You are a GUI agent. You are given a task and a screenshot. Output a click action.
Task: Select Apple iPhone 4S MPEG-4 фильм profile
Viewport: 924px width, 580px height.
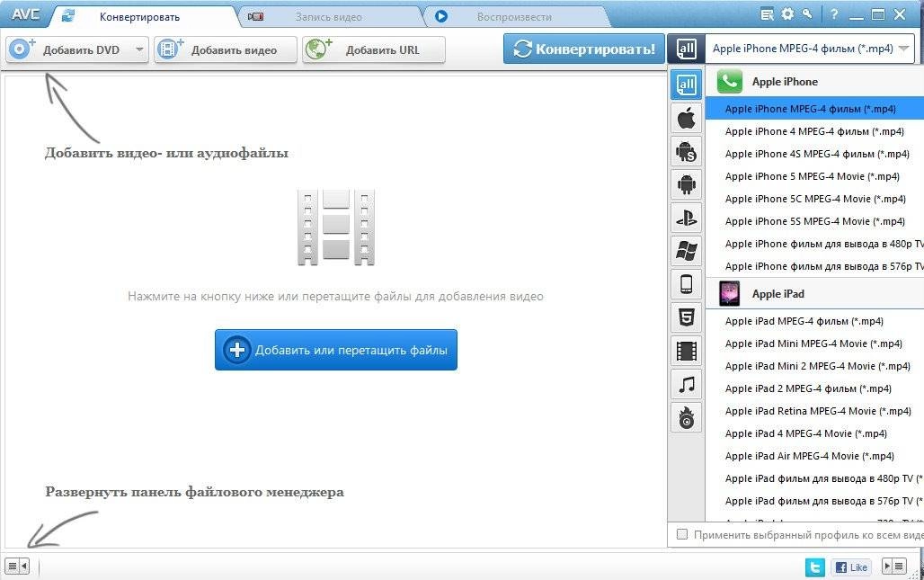pos(814,153)
